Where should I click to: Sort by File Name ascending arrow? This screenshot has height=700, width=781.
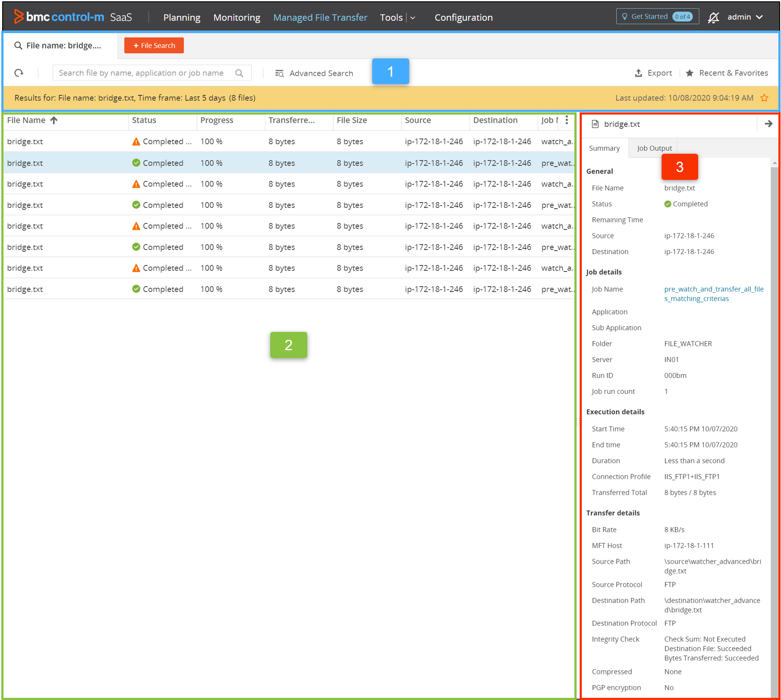[x=54, y=120]
